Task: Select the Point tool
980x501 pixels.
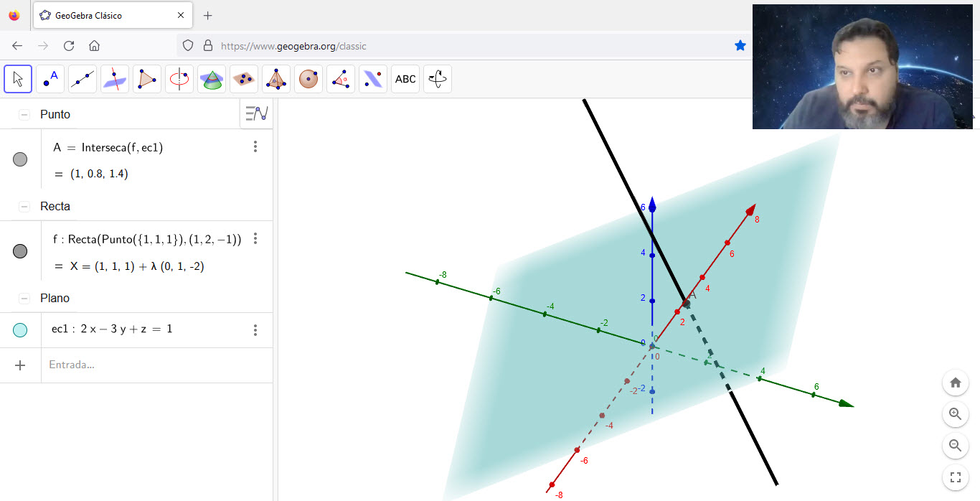Action: tap(50, 79)
